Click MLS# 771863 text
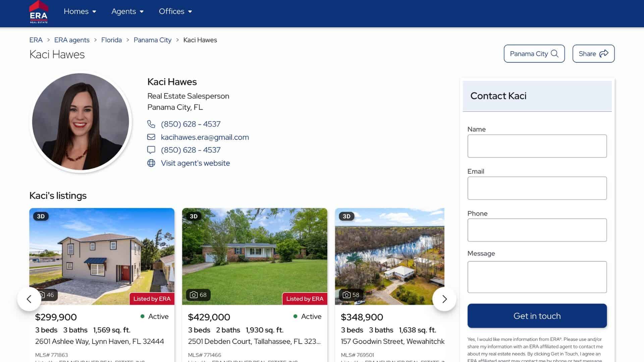Viewport: 644px width, 362px height. (51, 355)
